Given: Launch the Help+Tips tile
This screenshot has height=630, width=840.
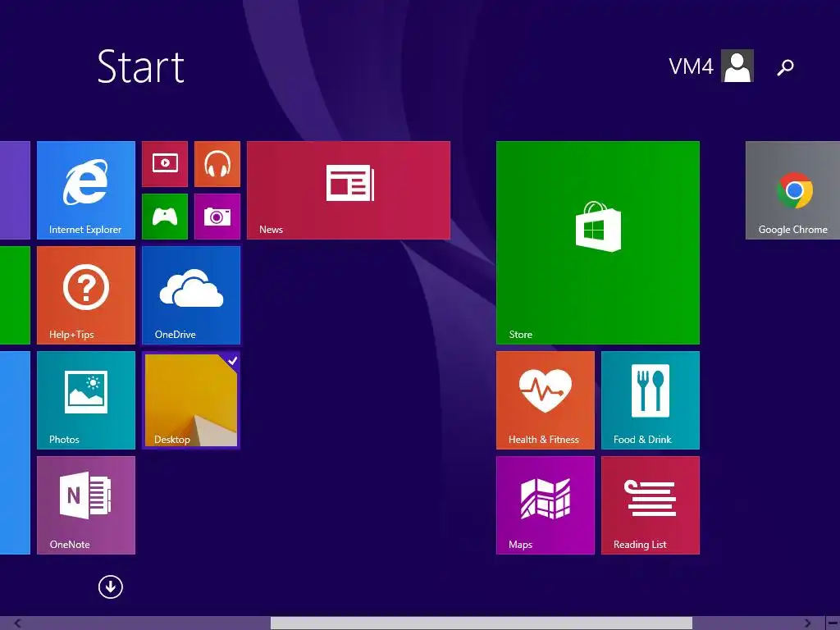Looking at the screenshot, I should click(85, 295).
